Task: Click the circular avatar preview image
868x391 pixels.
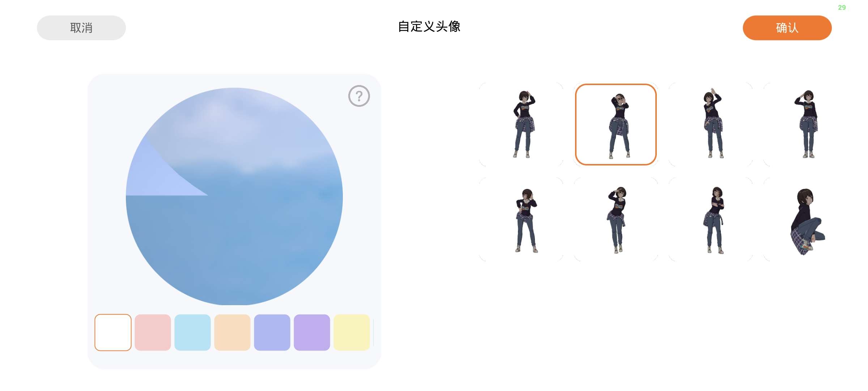Action: (234, 196)
